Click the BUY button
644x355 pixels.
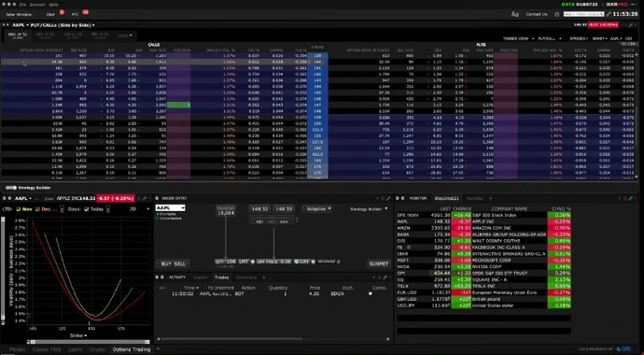click(166, 263)
